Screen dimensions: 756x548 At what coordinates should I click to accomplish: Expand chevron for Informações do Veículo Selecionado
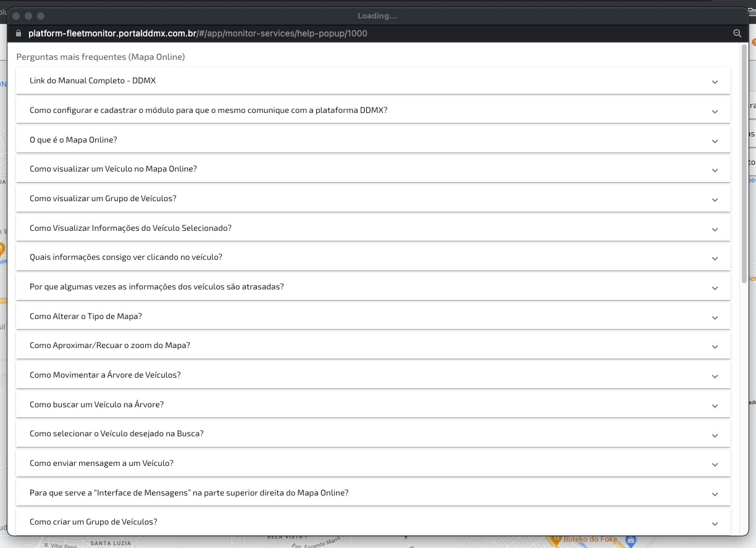715,230
